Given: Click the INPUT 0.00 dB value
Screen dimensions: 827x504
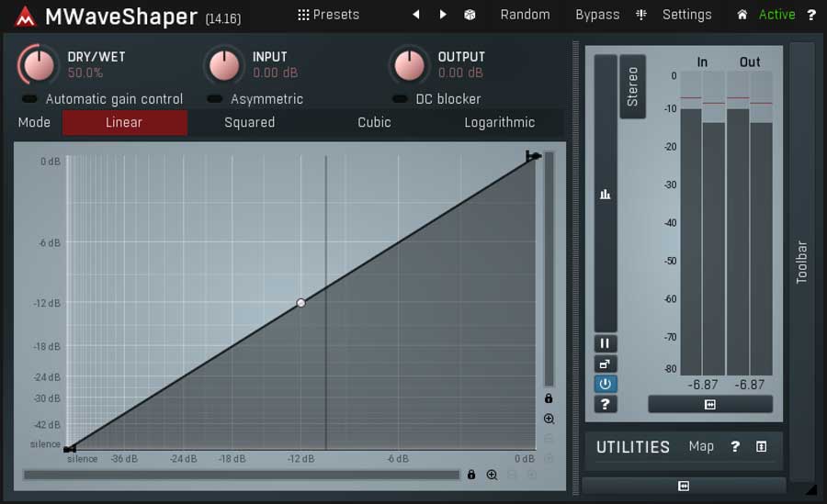Looking at the screenshot, I should (275, 73).
